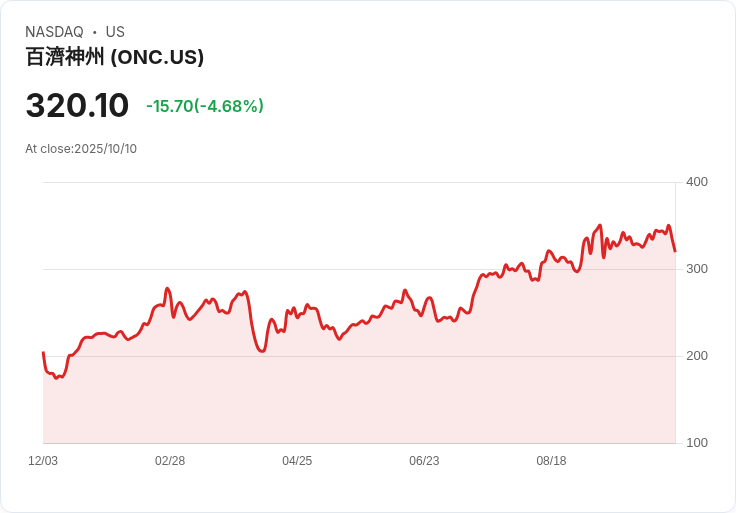Viewport: 736px width, 513px height.
Task: Click the -15.70(-4.68%) price change
Action: pyautogui.click(x=204, y=106)
